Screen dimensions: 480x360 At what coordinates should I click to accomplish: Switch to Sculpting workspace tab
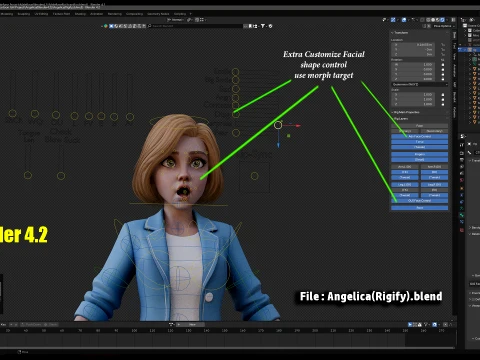click(x=24, y=14)
